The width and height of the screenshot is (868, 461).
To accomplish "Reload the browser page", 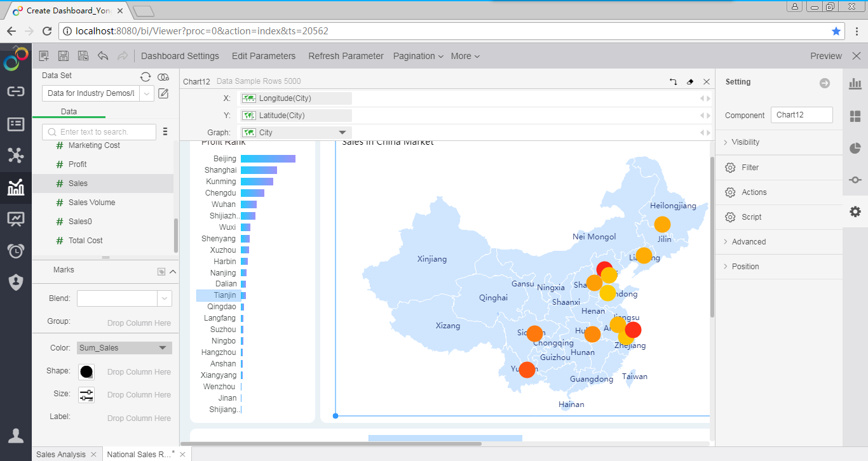I will tap(46, 30).
